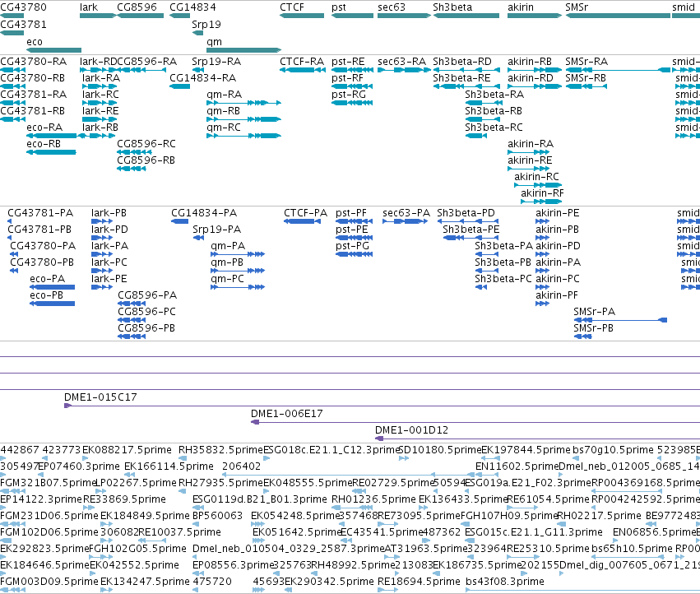The image size is (700, 594).
Task: Click protein Srp19-PA label
Action: coord(216,230)
